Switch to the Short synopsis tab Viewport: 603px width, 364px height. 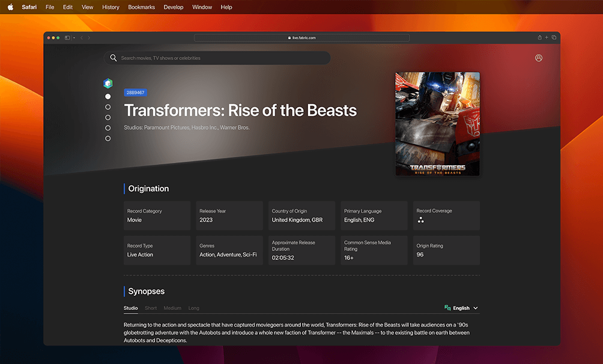(151, 308)
